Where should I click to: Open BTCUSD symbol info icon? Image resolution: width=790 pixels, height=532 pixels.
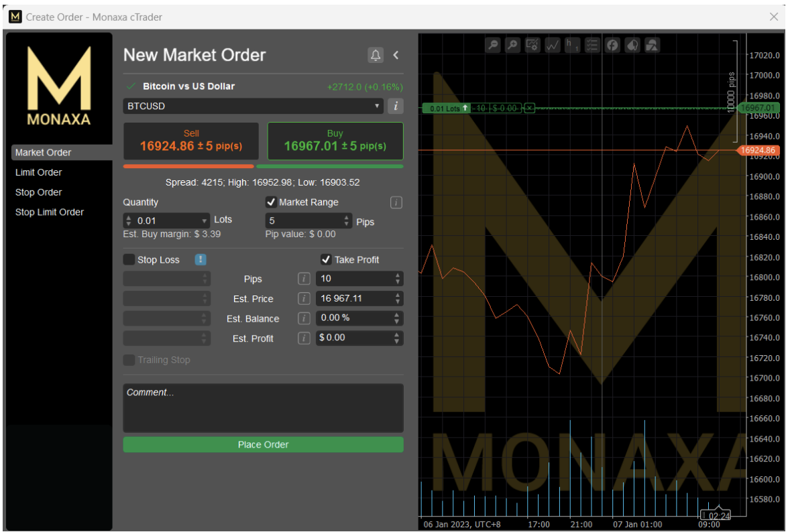tap(396, 106)
